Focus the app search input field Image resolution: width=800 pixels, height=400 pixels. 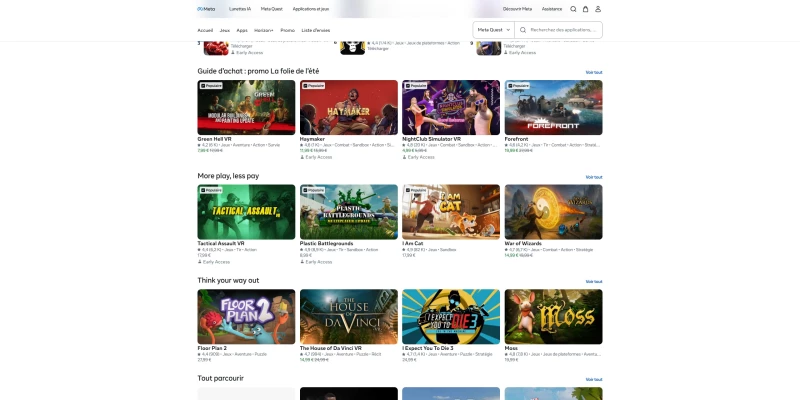[x=559, y=30]
